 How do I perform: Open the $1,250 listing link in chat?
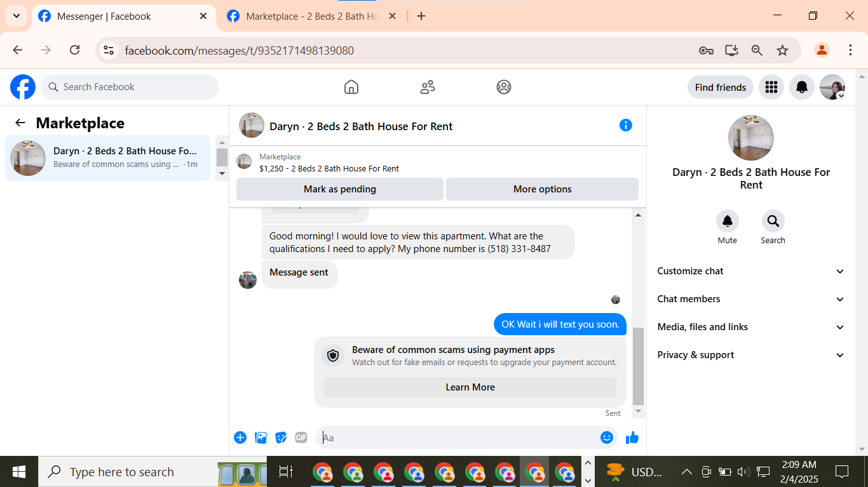[329, 168]
